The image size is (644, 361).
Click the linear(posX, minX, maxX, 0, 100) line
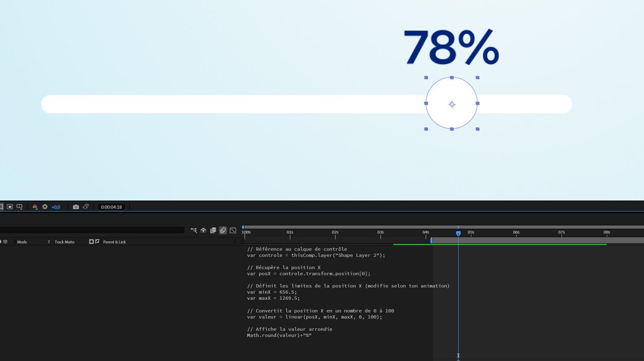coord(314,317)
